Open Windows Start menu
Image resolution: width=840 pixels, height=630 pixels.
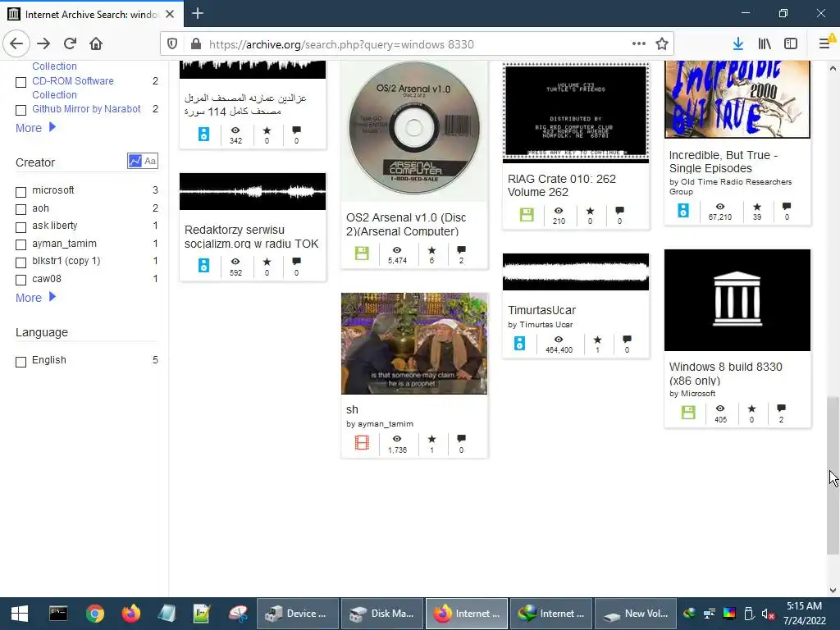click(20, 614)
